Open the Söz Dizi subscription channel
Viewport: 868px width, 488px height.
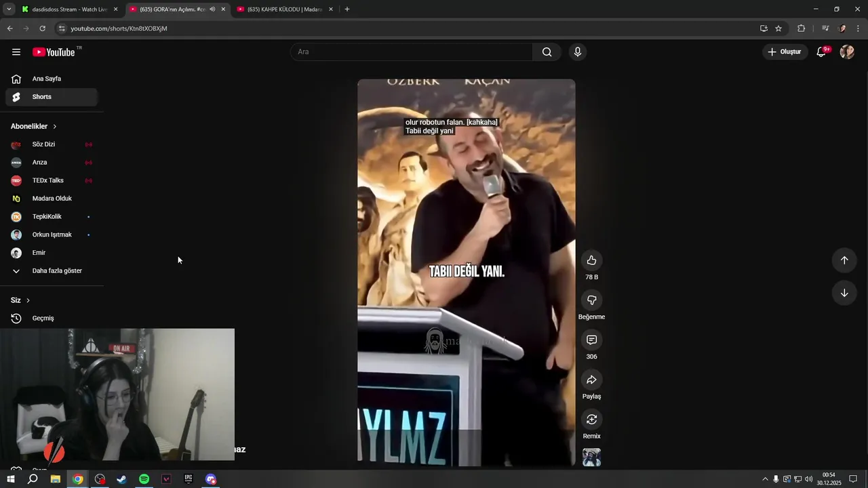click(52, 144)
